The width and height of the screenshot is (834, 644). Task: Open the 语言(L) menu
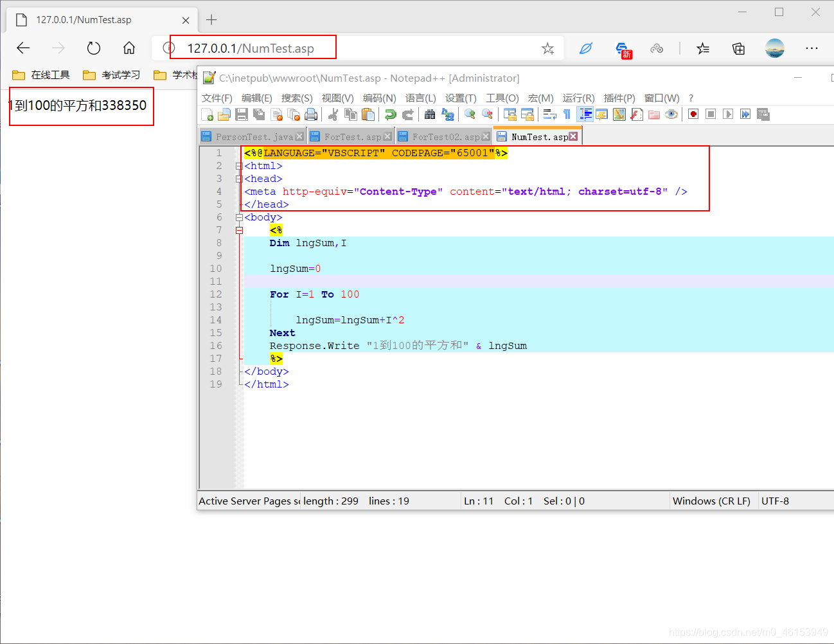pos(421,98)
